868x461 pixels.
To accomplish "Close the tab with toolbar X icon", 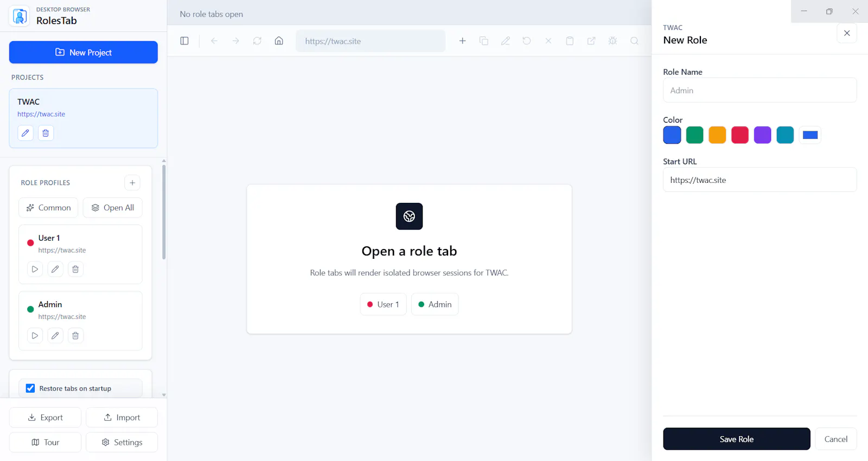I will point(548,41).
